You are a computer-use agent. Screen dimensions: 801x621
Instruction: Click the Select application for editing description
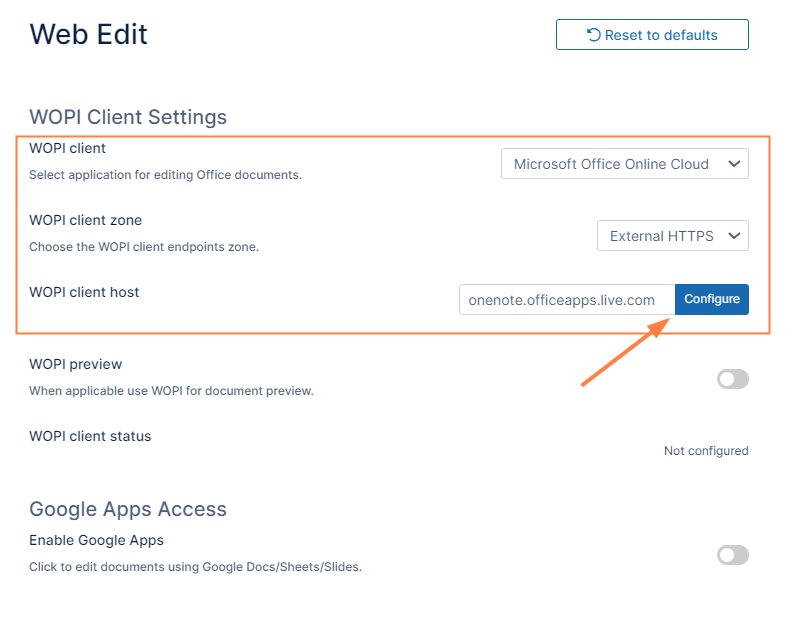165,175
